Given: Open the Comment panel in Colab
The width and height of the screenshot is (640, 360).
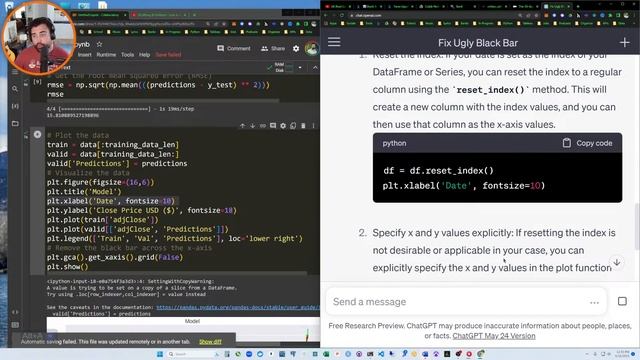Looking at the screenshot, I should [x=234, y=48].
